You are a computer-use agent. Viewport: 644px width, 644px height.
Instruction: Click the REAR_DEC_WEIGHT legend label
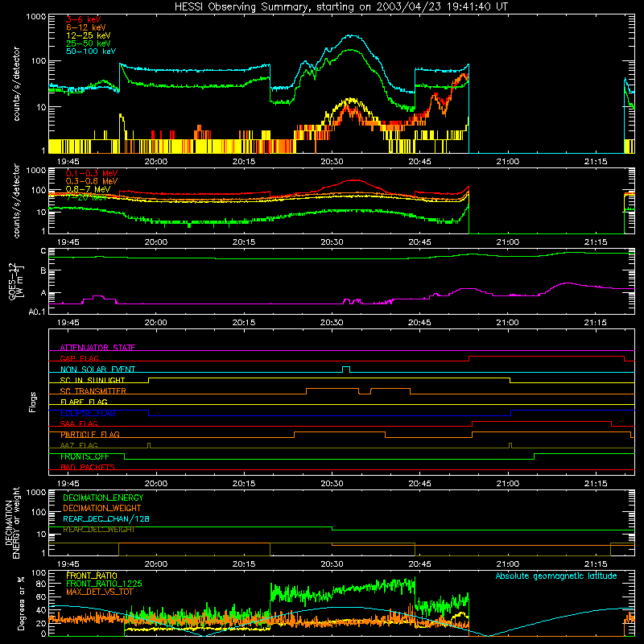click(98, 530)
